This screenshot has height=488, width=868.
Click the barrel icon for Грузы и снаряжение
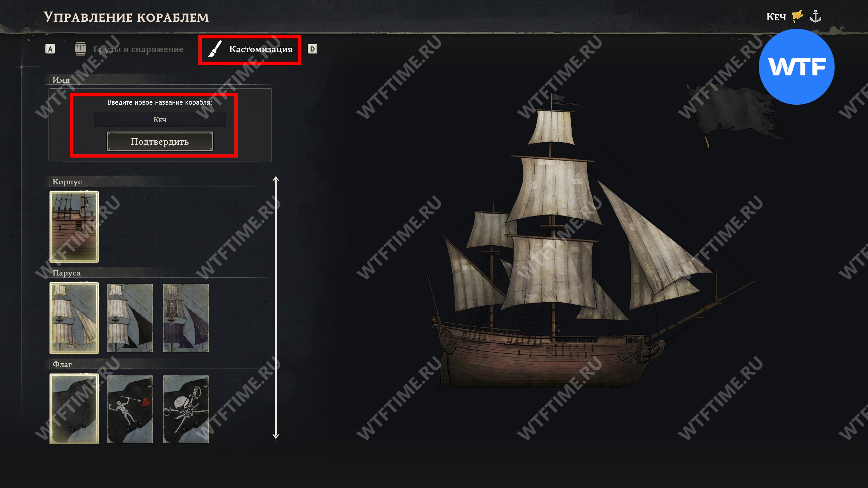pyautogui.click(x=80, y=49)
